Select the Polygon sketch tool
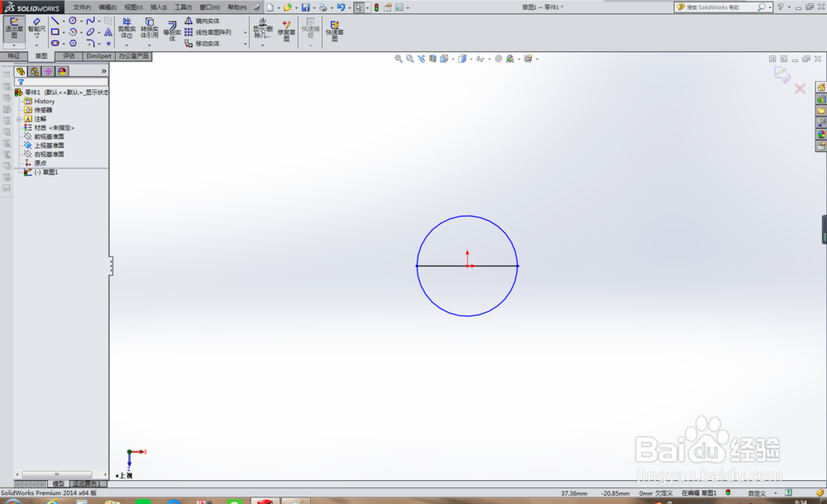 73,43
